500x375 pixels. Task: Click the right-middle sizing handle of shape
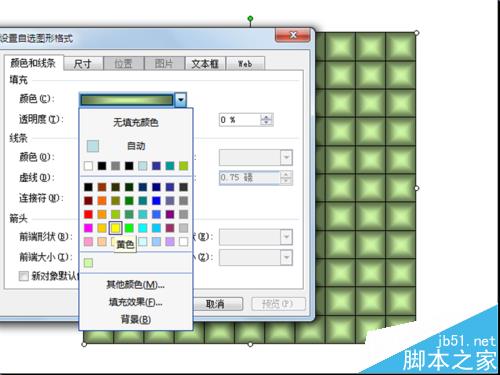click(417, 188)
